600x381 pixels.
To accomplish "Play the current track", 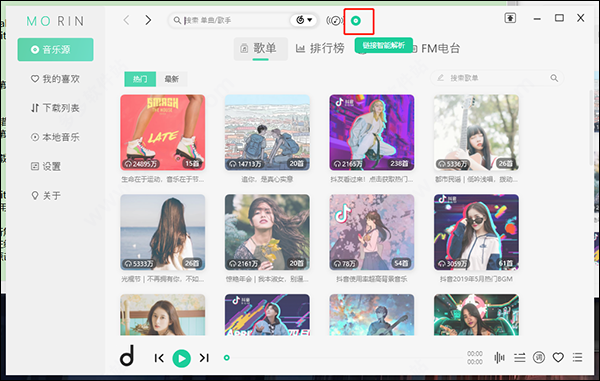I will (182, 358).
